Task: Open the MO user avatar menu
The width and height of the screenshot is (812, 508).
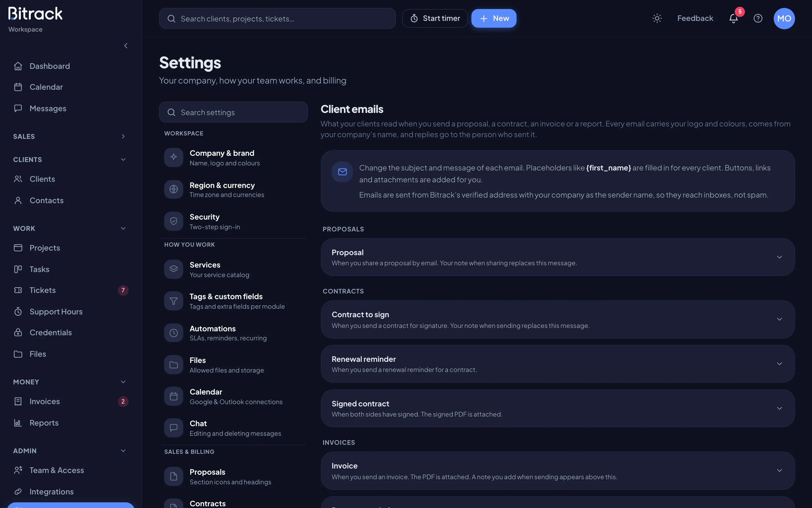Action: [x=784, y=18]
